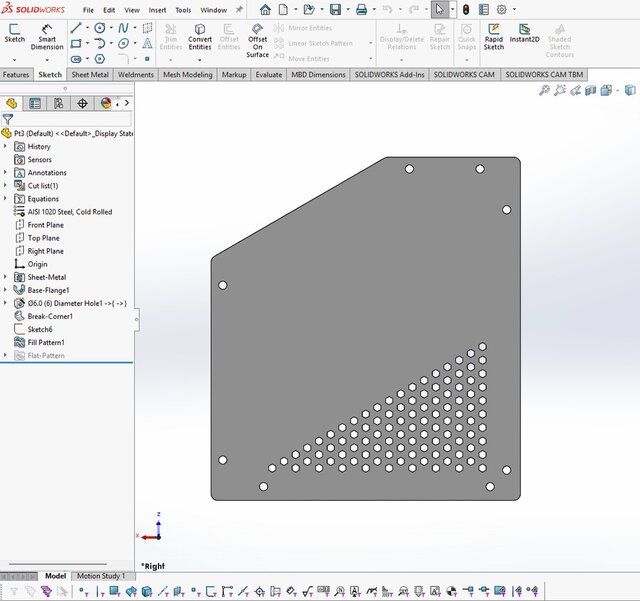Click Offset On Surface
This screenshot has height=601, width=640.
pyautogui.click(x=258, y=40)
